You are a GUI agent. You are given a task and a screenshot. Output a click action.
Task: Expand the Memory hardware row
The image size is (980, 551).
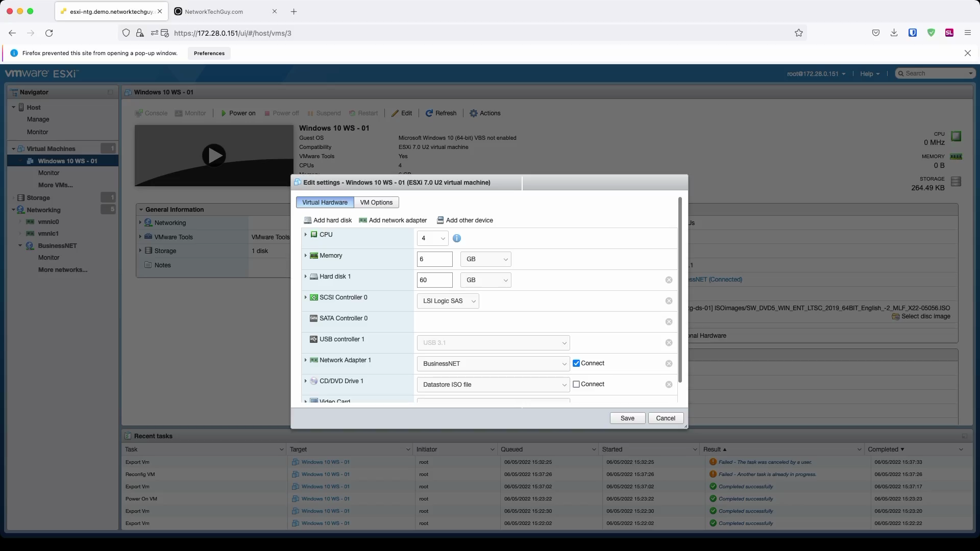(306, 256)
